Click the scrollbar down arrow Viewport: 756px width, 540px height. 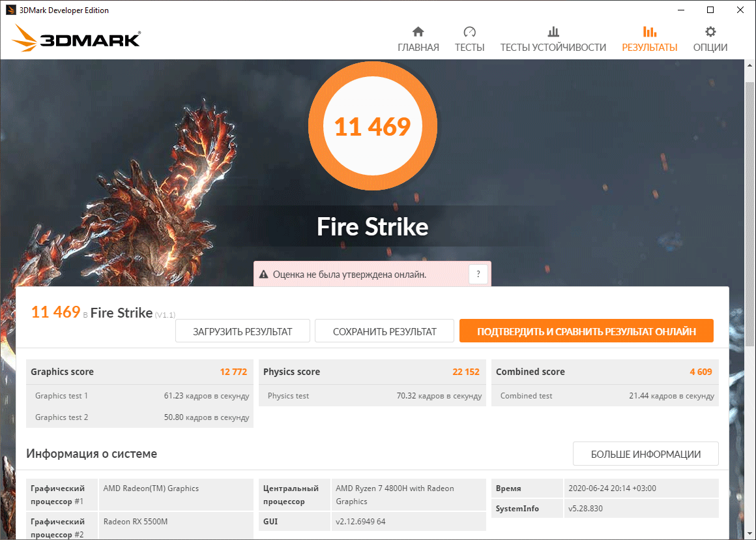[749, 534]
